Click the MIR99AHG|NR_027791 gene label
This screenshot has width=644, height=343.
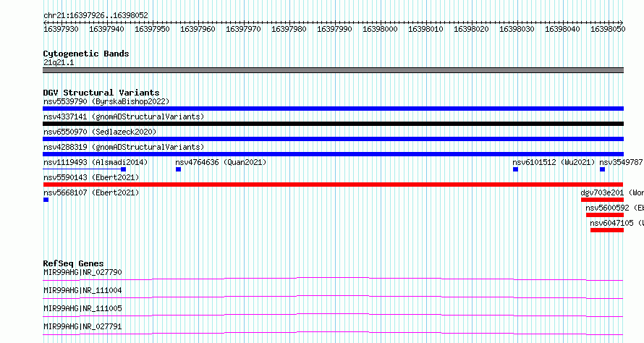click(x=82, y=326)
